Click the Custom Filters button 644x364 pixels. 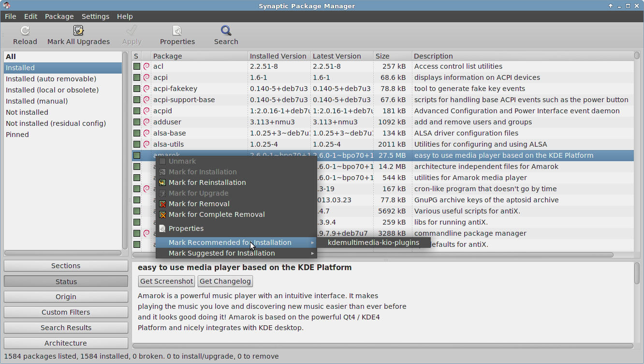66,312
